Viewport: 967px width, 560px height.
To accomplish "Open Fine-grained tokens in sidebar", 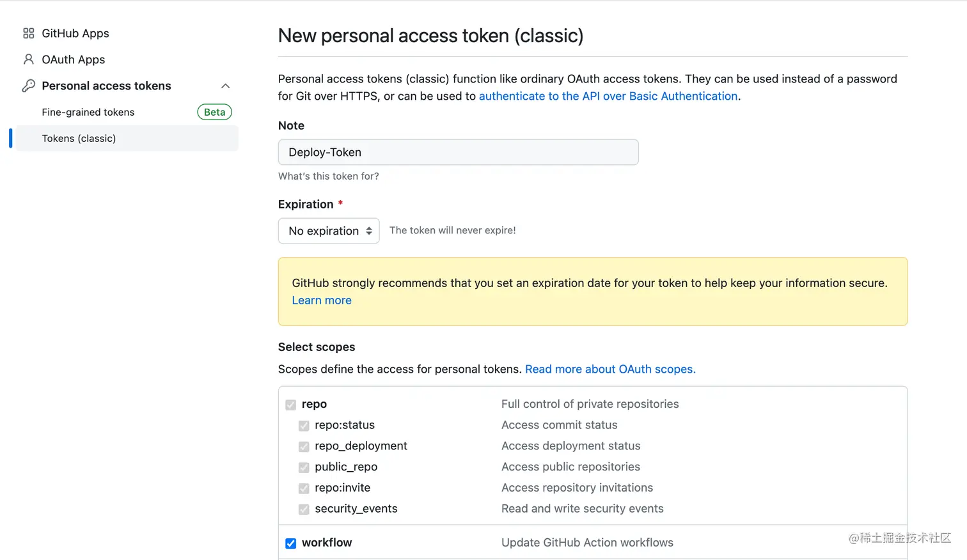I will (88, 112).
